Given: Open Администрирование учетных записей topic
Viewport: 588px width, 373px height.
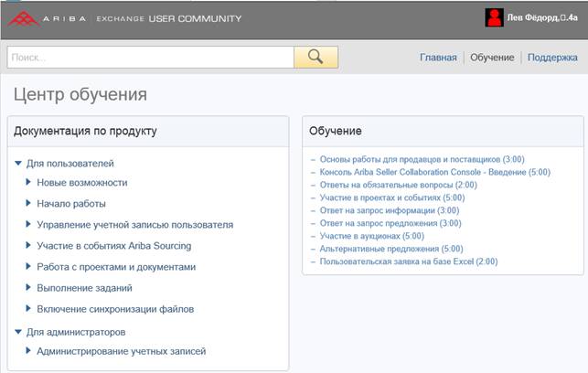Looking at the screenshot, I should (x=121, y=351).
